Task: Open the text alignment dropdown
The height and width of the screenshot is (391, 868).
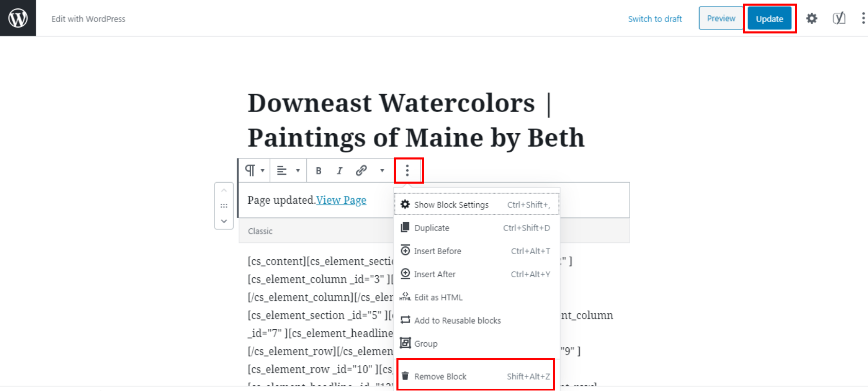Action: pos(288,170)
